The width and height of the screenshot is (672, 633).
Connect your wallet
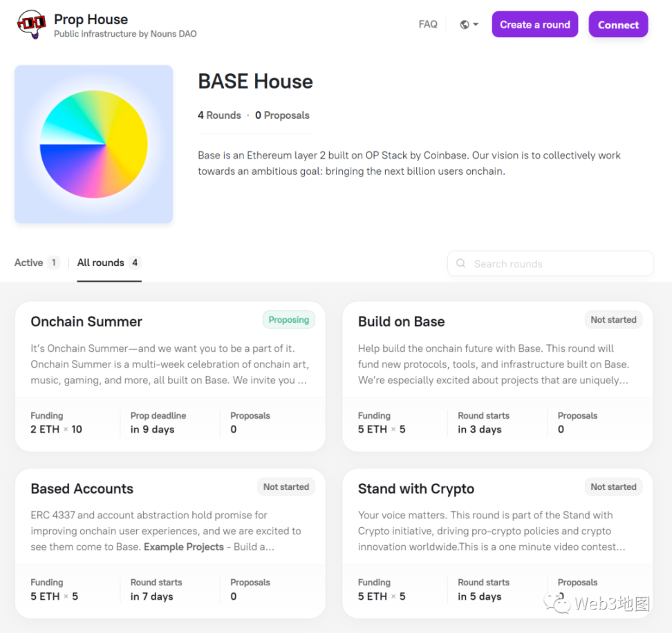click(618, 24)
